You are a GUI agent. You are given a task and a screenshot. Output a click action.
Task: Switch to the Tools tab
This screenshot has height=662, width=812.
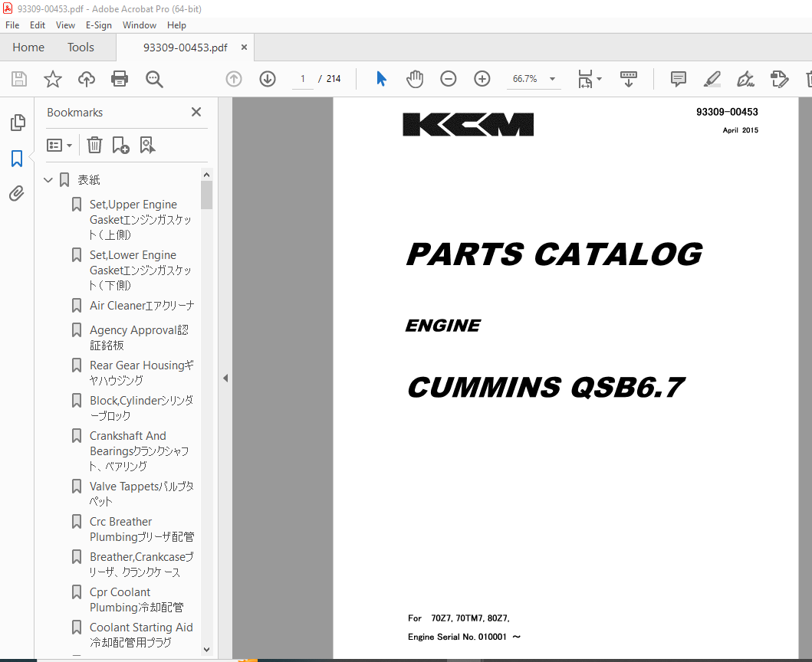click(81, 47)
